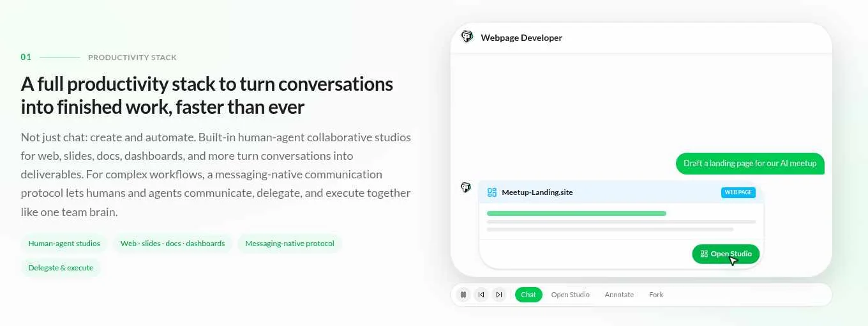Image resolution: width=868 pixels, height=326 pixels.
Task: Select the Chat step tab
Action: coord(528,295)
